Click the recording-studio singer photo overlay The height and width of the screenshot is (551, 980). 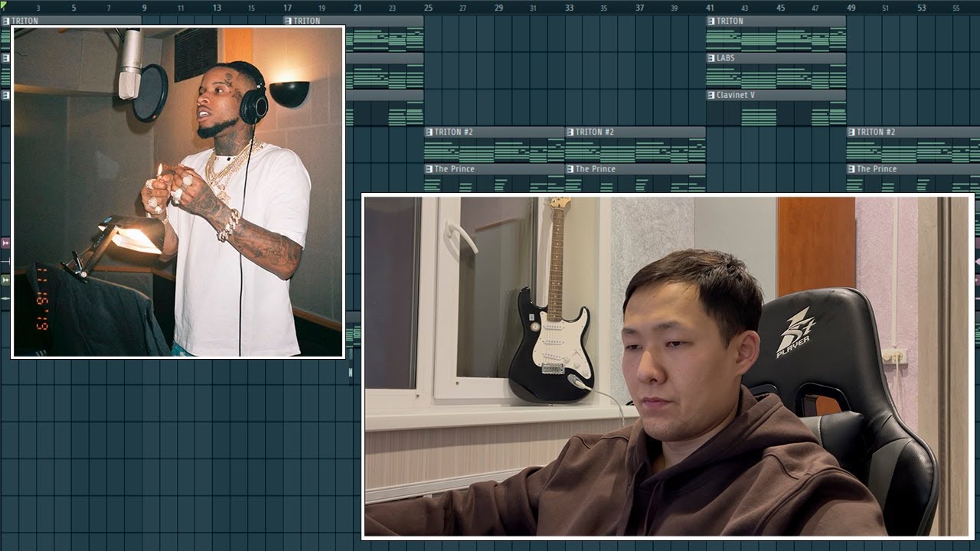[178, 191]
